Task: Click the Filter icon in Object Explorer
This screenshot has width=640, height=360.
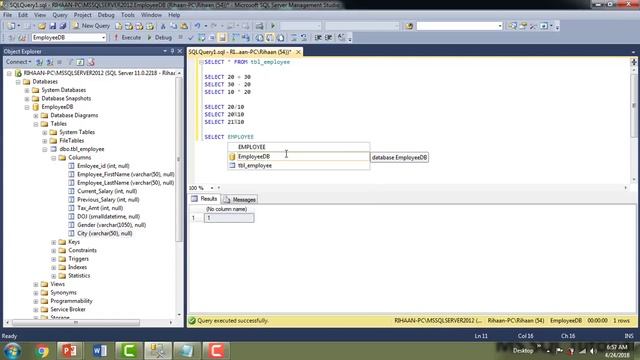Action: [x=70, y=62]
